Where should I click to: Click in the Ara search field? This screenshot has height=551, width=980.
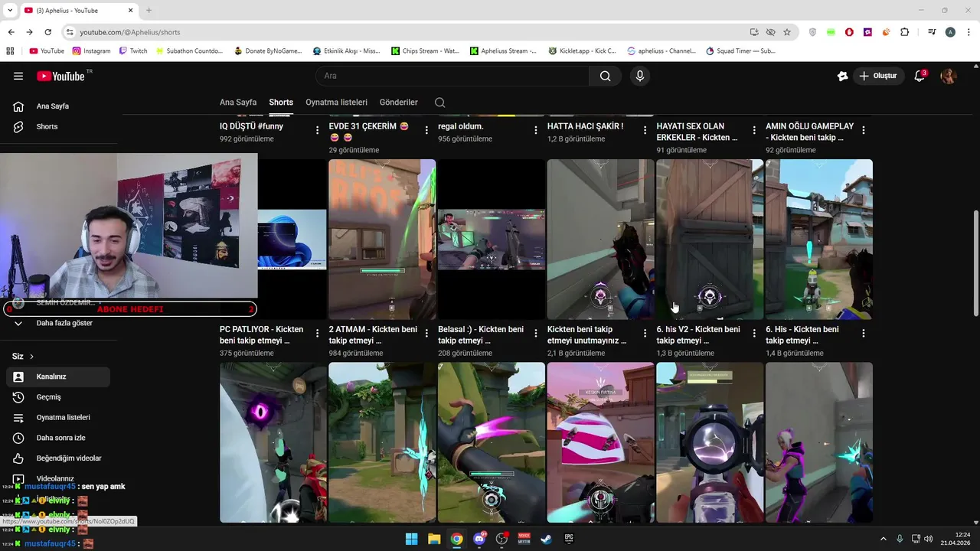pos(452,76)
